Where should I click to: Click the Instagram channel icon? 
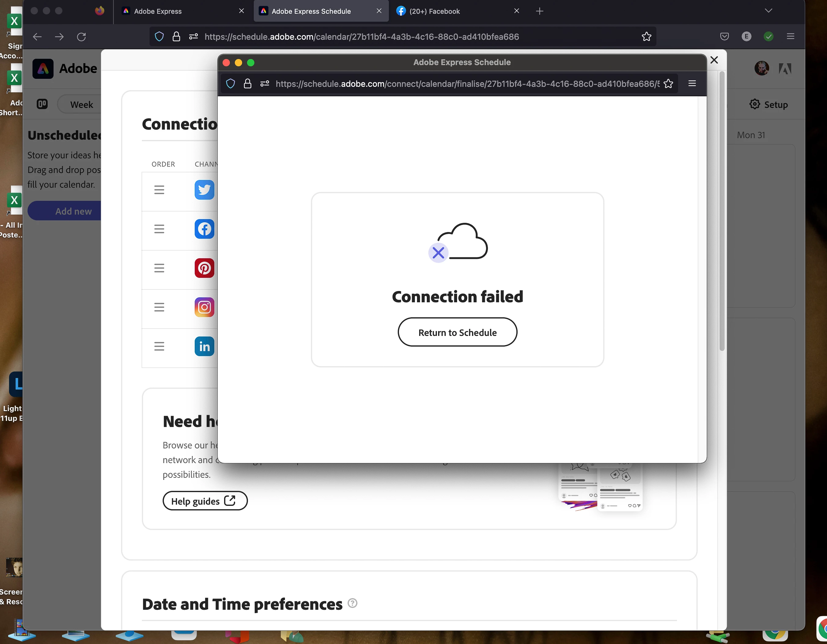tap(204, 307)
